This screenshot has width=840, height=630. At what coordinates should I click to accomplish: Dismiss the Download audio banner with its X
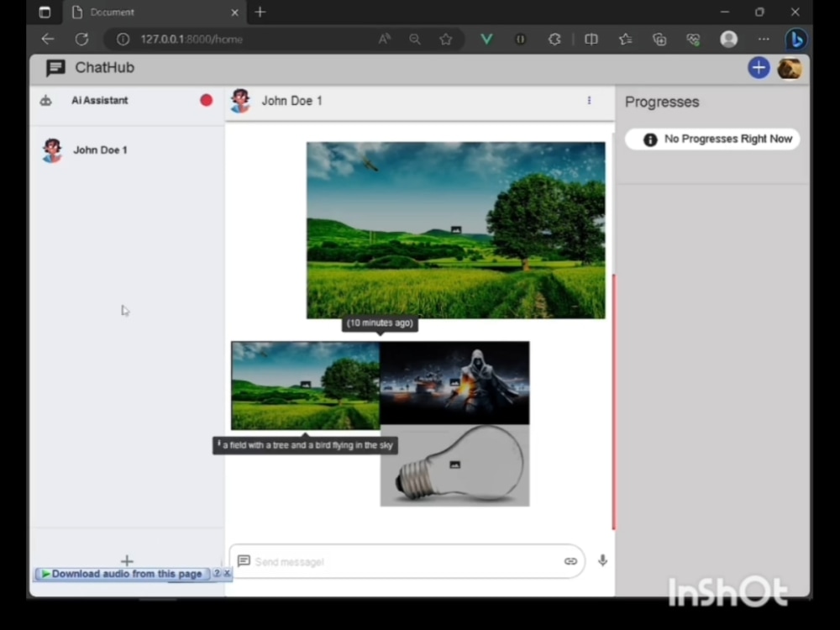pos(226,574)
